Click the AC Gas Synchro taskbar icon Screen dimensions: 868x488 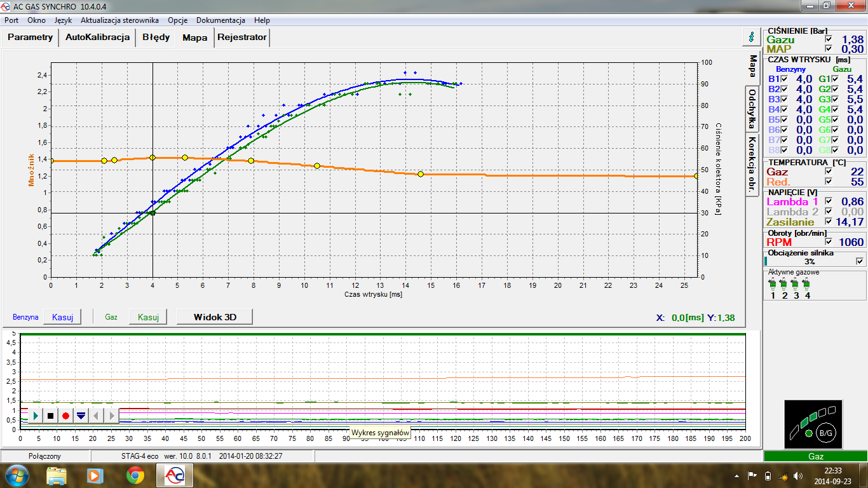(x=175, y=475)
